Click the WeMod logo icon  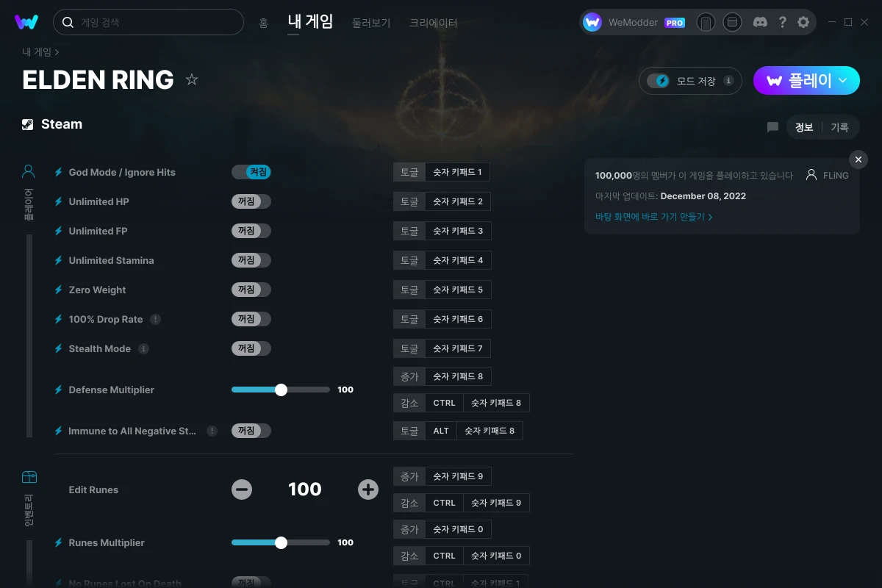coord(26,22)
